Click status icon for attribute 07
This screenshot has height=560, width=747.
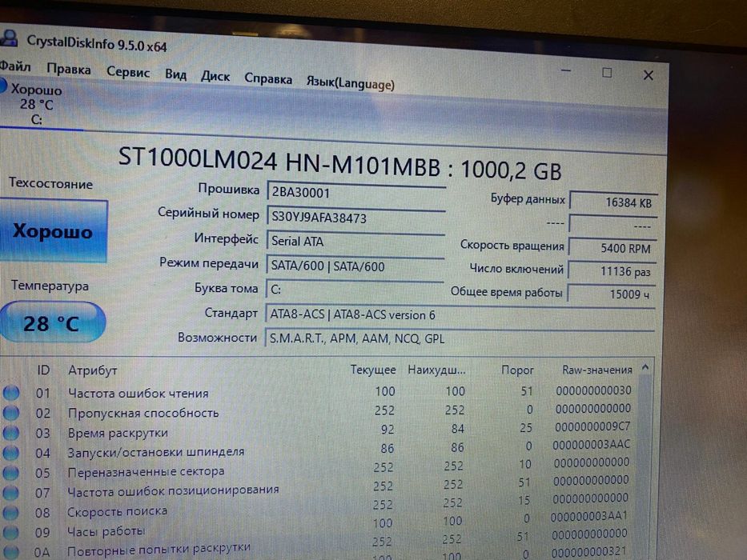pyautogui.click(x=11, y=493)
